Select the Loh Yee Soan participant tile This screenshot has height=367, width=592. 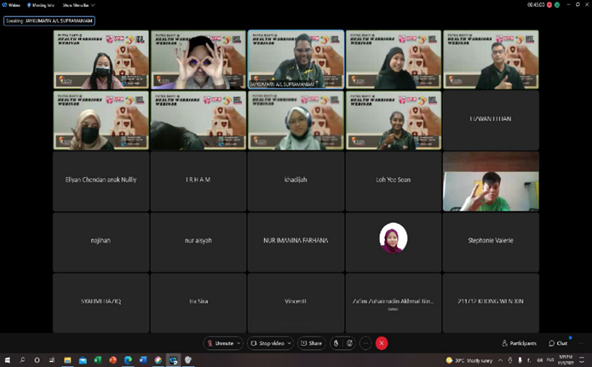(x=393, y=181)
